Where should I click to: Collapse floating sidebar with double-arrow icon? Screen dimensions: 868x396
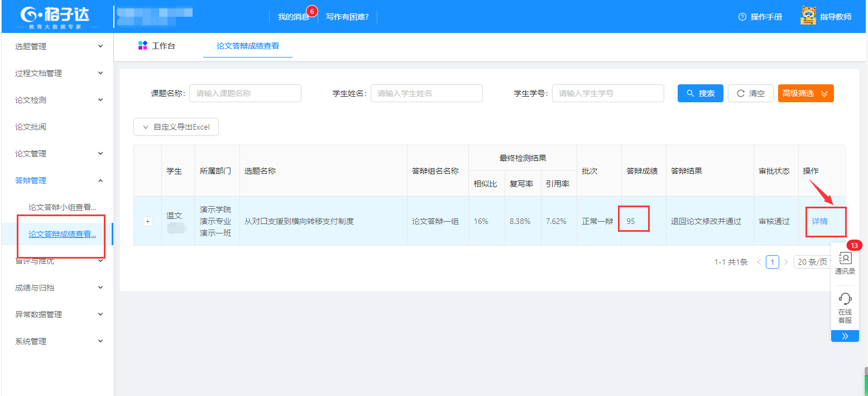(845, 336)
